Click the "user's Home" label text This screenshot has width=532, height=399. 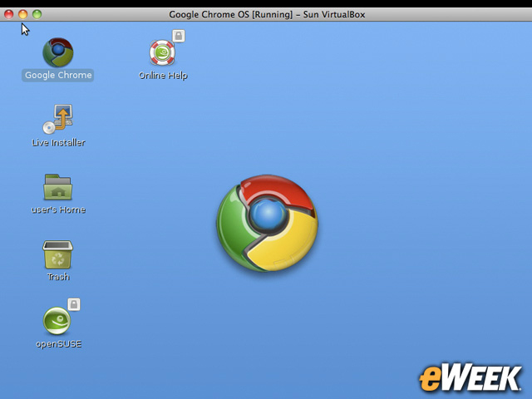coord(58,209)
